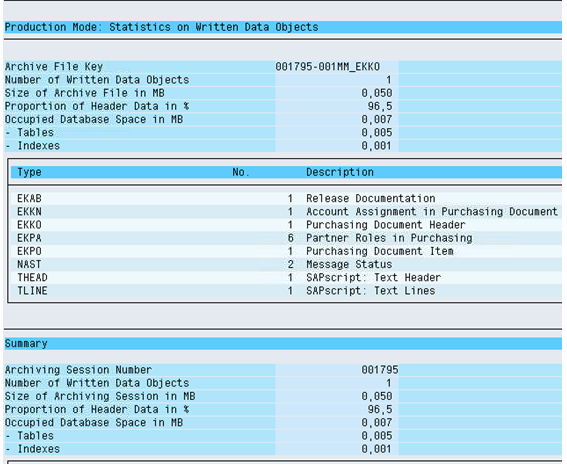This screenshot has height=465, width=567.
Task: Select the NAST Message Status row
Action: point(286,264)
